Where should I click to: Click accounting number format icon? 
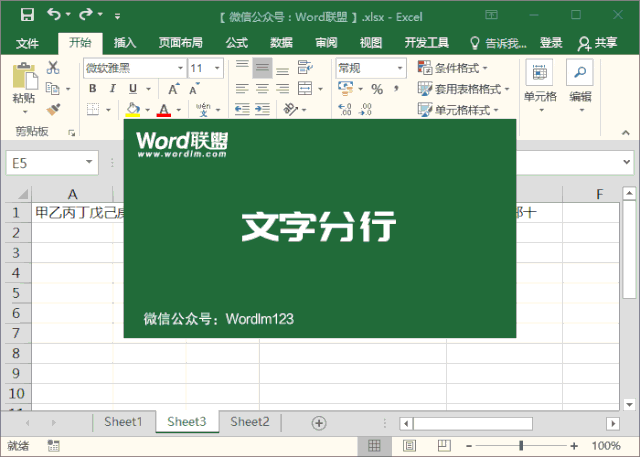point(346,89)
